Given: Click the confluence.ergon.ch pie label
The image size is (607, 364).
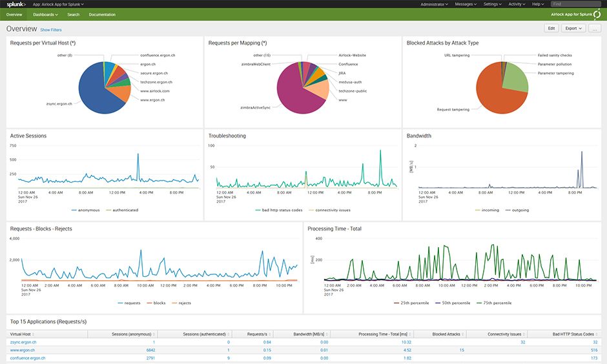Looking at the screenshot, I should click(158, 56).
